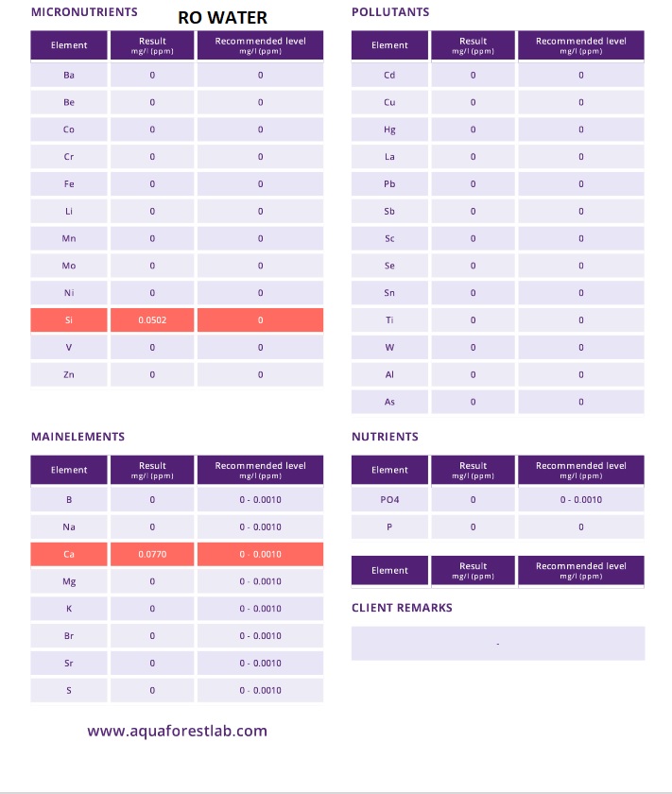Image resolution: width=672 pixels, height=794 pixels.
Task: Click the RO WATER title
Action: pos(222,18)
